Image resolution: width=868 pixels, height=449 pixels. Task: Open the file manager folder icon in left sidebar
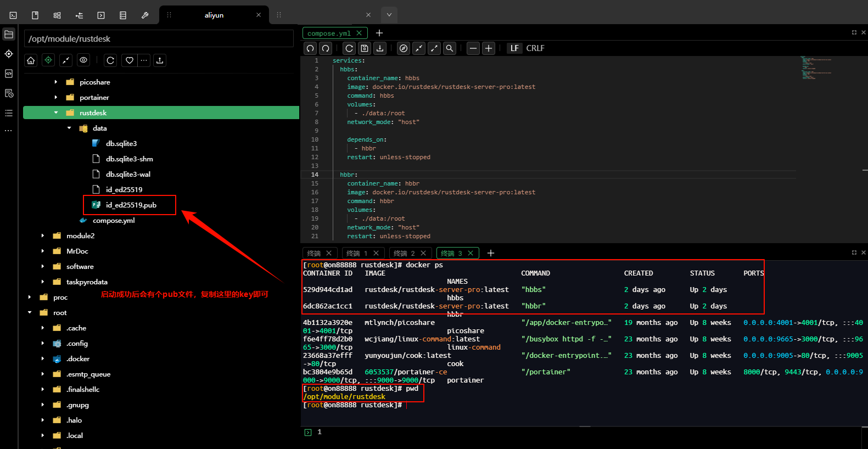9,34
